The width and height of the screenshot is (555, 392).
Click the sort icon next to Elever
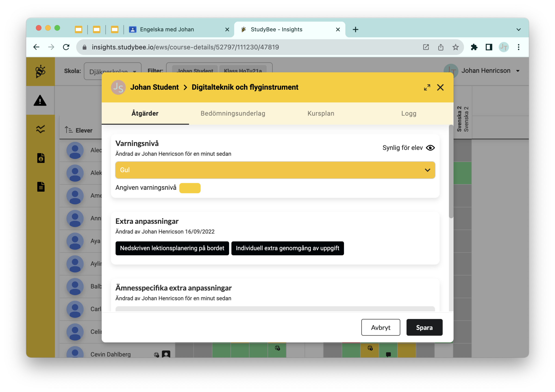[x=69, y=130]
